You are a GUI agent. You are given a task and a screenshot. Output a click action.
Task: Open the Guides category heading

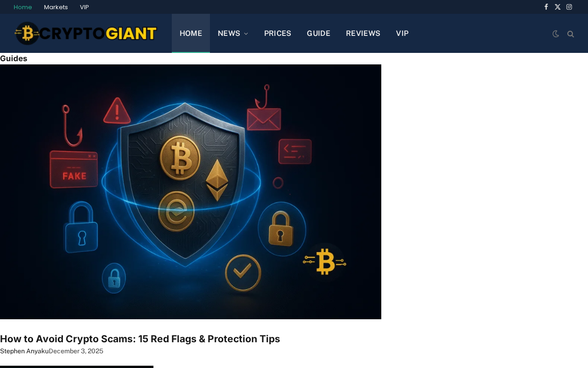coord(14,58)
